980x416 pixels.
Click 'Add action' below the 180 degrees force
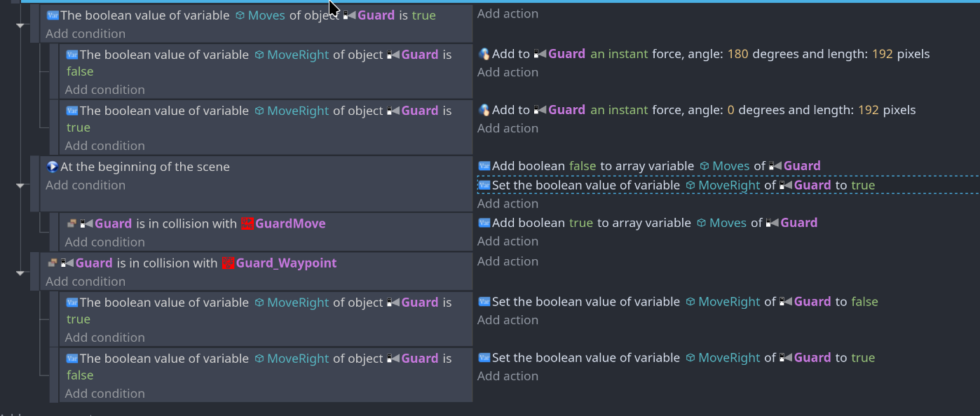click(508, 72)
